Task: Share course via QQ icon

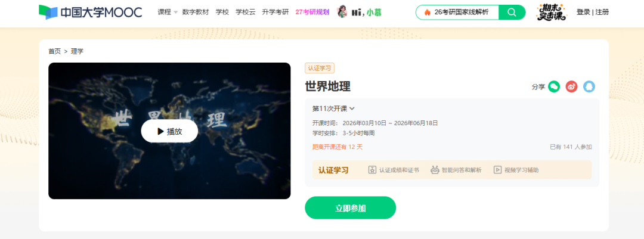Action: tap(589, 86)
